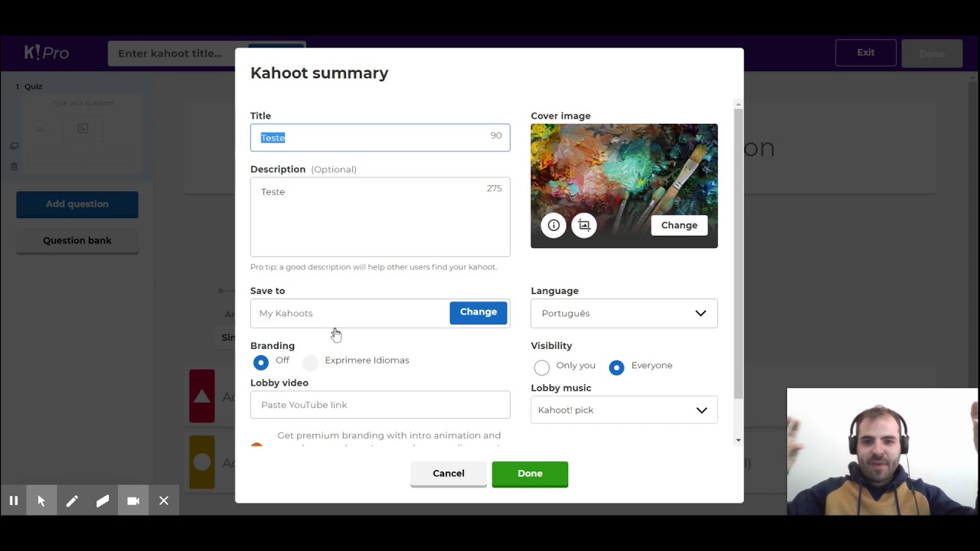This screenshot has height=551, width=980.
Task: Click the red triangle answer tile
Action: (x=202, y=396)
